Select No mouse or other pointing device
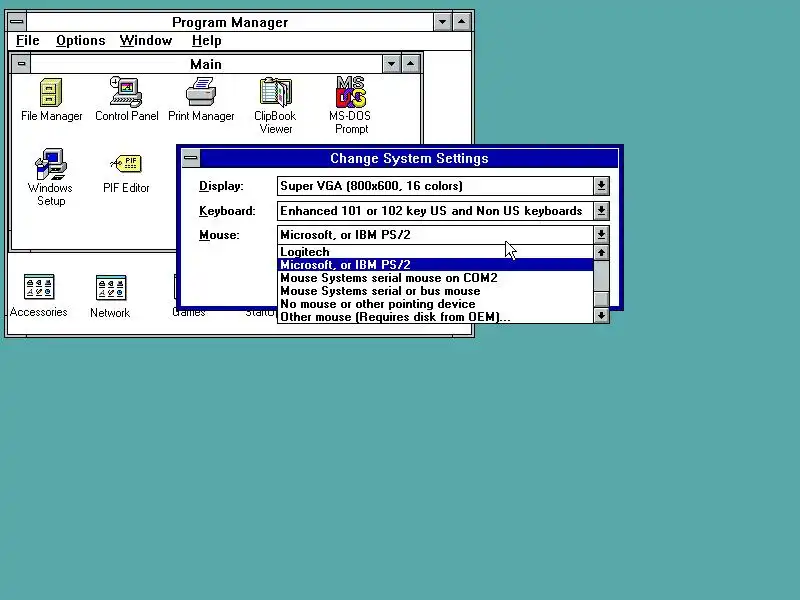800x600 pixels. click(436, 304)
